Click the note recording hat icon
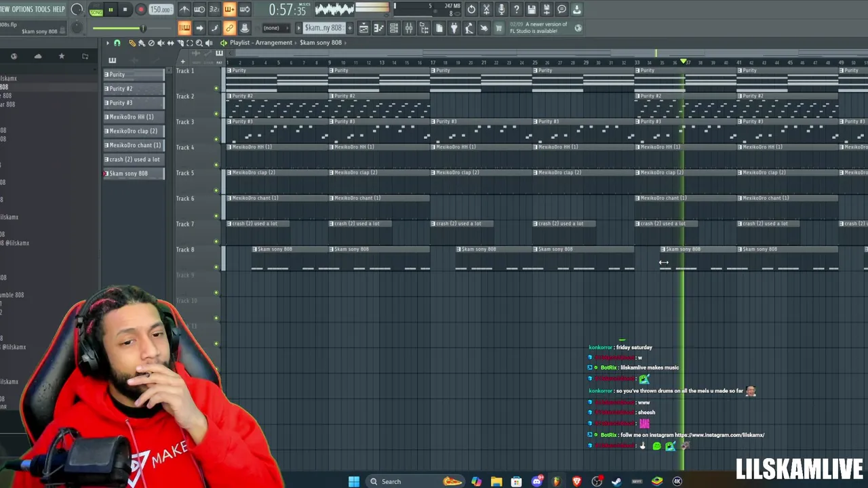868x488 pixels. 244,28
